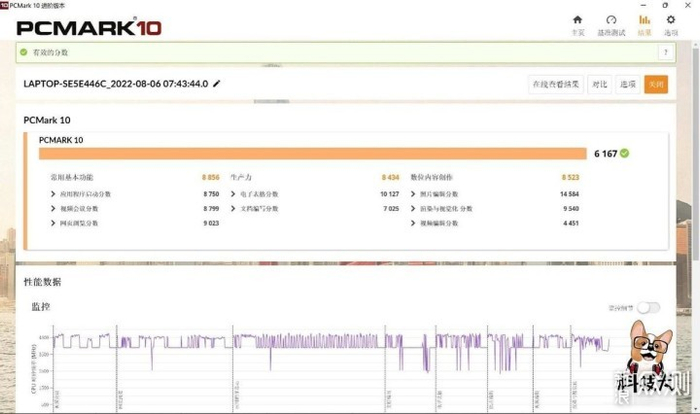Click the 8 856 essentials score
The image size is (700, 414).
(211, 177)
